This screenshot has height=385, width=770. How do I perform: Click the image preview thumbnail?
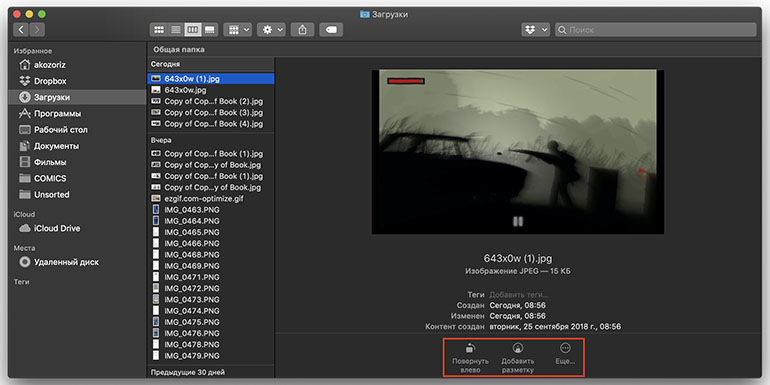click(518, 152)
